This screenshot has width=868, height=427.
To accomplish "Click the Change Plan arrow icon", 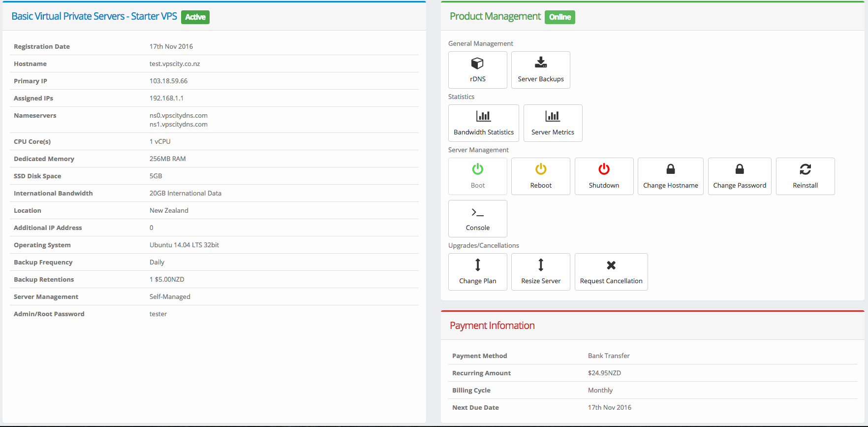I will tap(477, 265).
